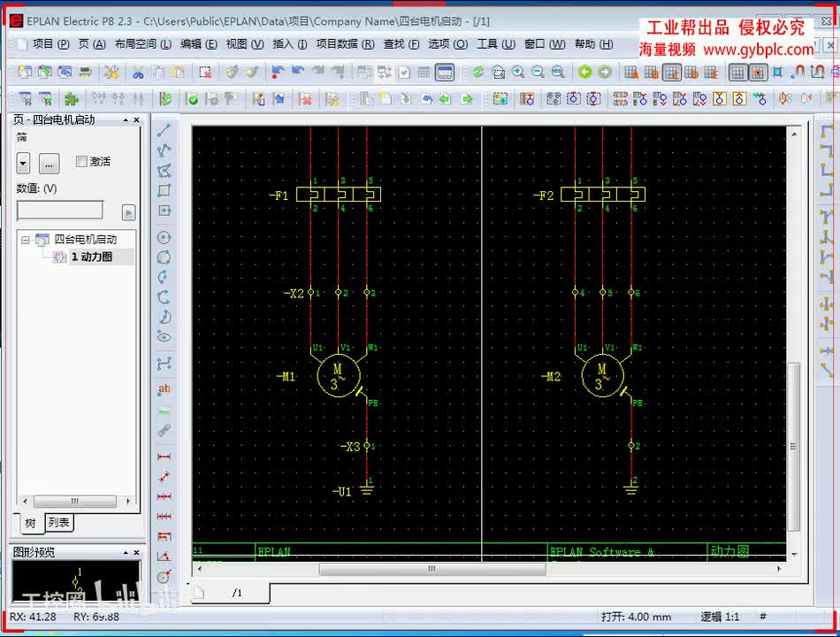
Task: Select Grid A icon
Action: point(631,73)
